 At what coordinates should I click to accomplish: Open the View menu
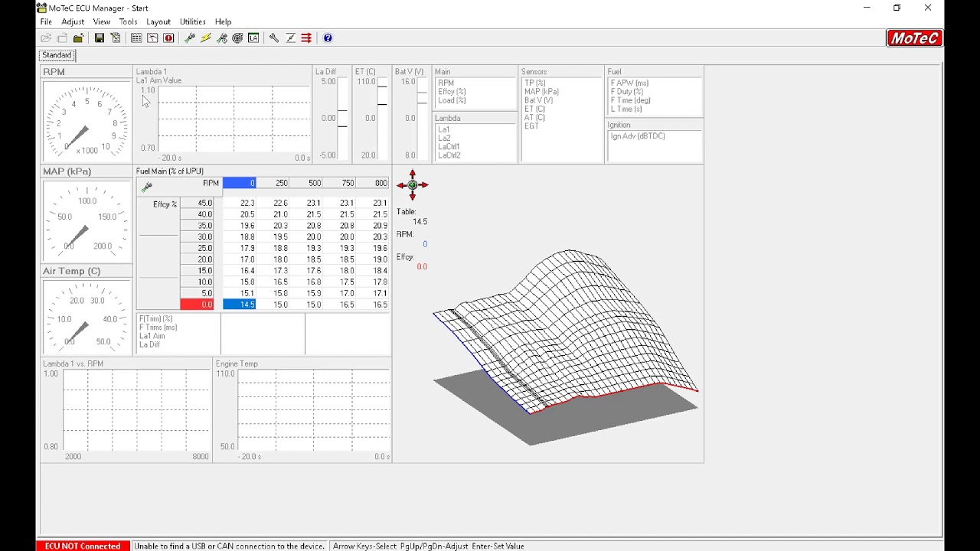[102, 21]
